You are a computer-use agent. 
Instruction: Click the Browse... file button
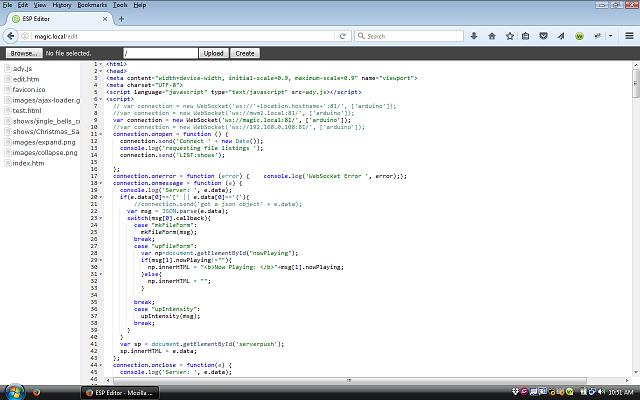tap(24, 53)
